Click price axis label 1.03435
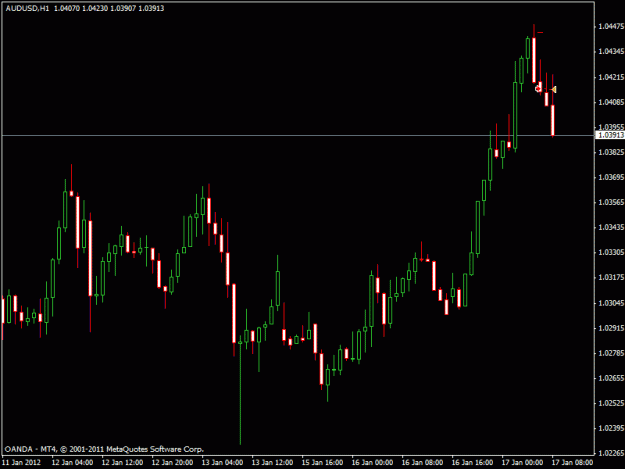The width and height of the screenshot is (625, 469). (x=611, y=227)
